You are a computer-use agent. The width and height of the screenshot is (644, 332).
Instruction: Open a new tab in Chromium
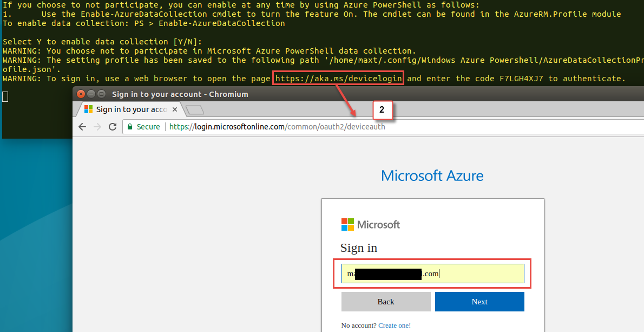[x=195, y=109]
